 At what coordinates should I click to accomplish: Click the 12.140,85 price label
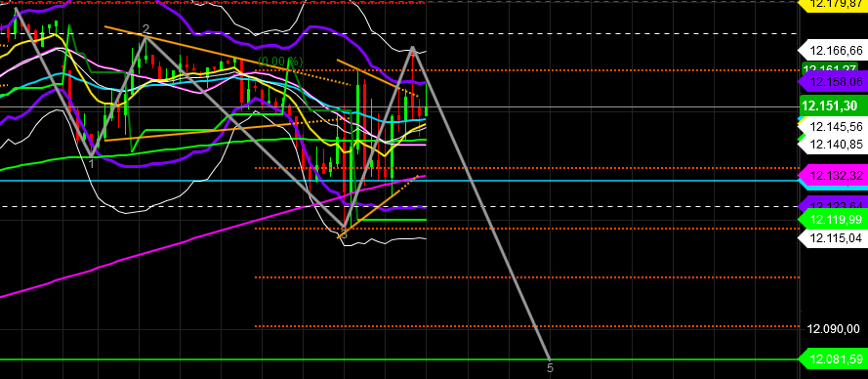coord(832,145)
